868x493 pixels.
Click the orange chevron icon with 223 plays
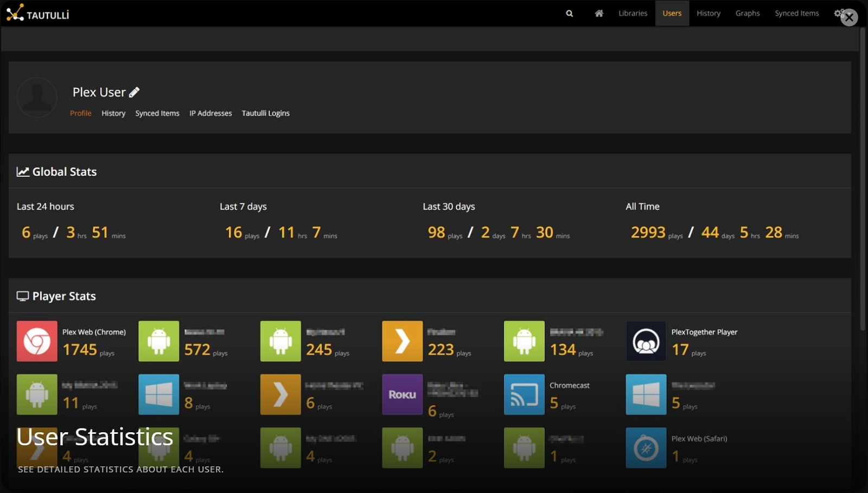pos(403,341)
